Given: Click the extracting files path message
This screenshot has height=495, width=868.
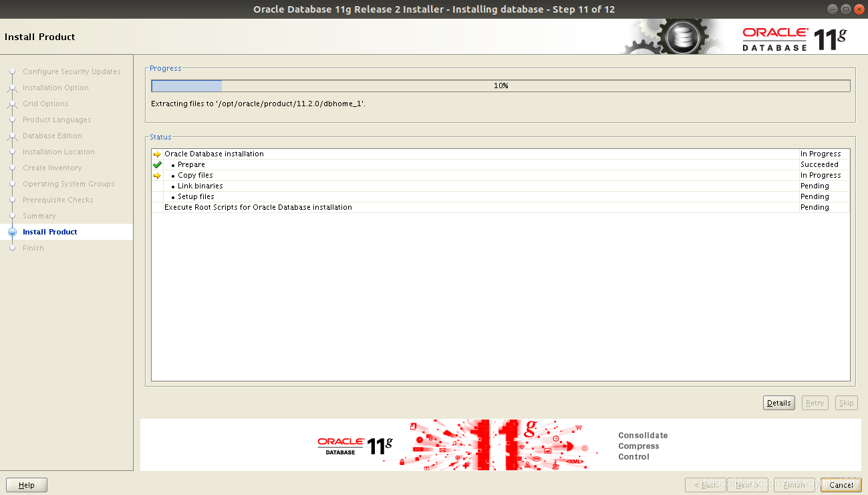Looking at the screenshot, I should click(x=259, y=104).
